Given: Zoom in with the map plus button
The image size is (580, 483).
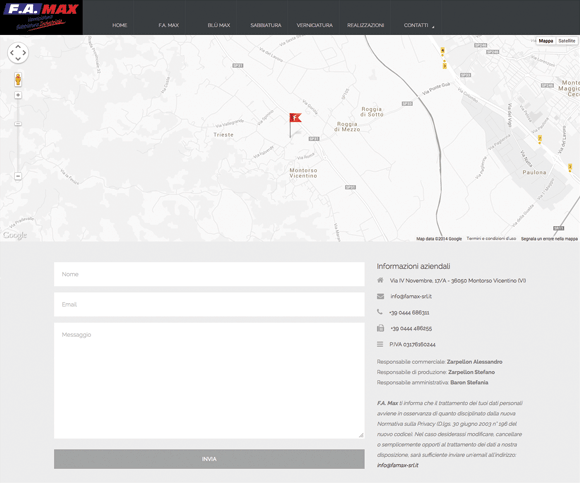Looking at the screenshot, I should 18,95.
